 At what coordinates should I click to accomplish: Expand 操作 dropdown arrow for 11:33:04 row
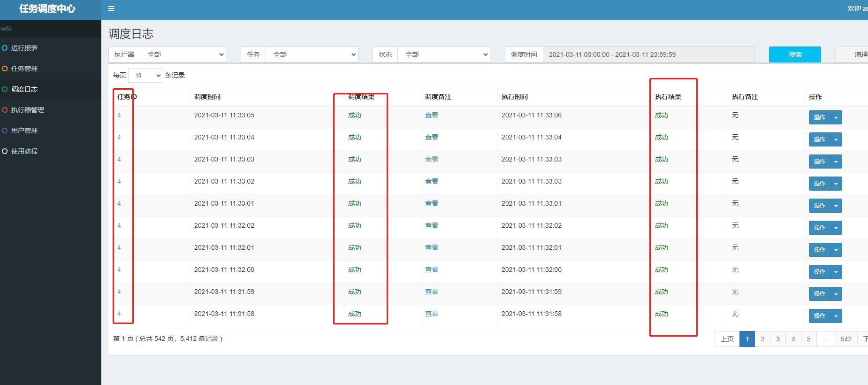click(x=836, y=139)
